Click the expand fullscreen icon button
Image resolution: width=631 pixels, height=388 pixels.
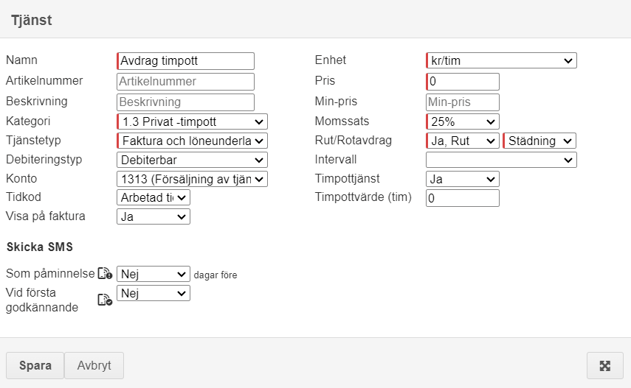(x=605, y=365)
